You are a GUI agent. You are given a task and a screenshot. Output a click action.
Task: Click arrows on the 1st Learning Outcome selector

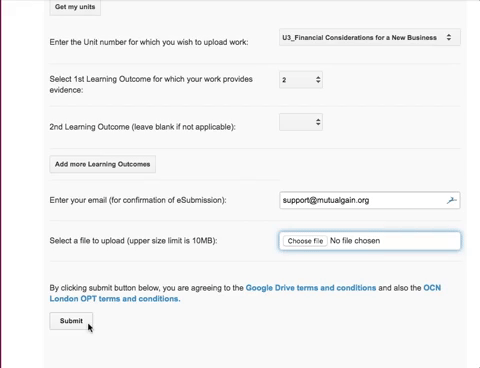[x=318, y=80]
